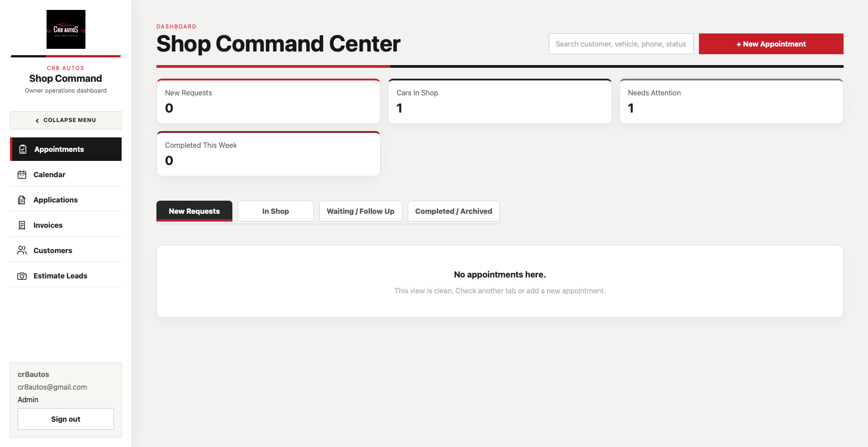Screen dimensions: 868x447
Task: Open the Customers list
Action: [x=66, y=250]
